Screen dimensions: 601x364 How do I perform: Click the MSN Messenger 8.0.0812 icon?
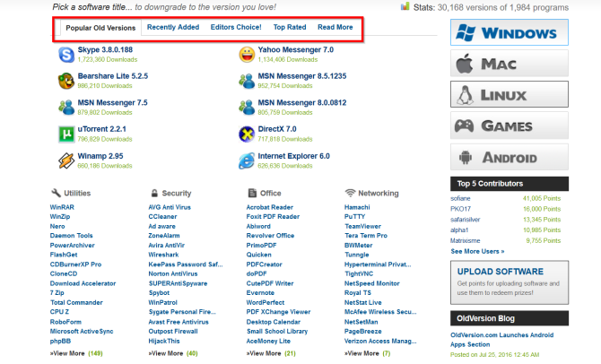tap(247, 108)
